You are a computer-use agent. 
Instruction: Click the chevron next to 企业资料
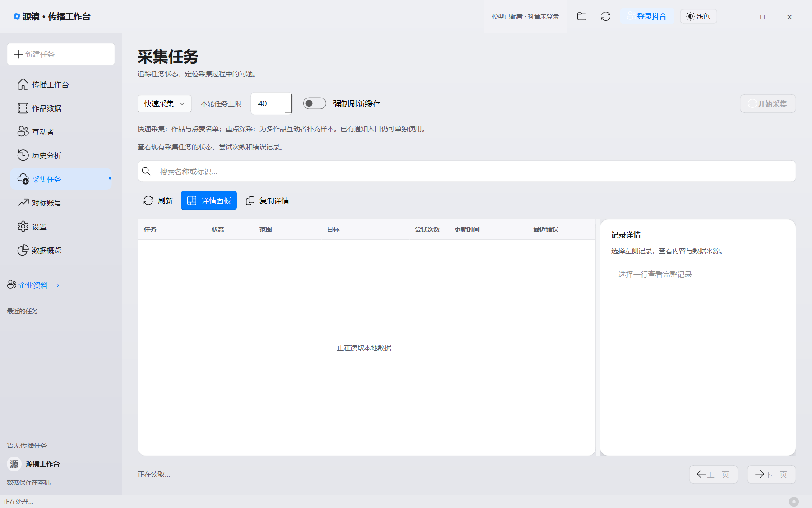[58, 285]
